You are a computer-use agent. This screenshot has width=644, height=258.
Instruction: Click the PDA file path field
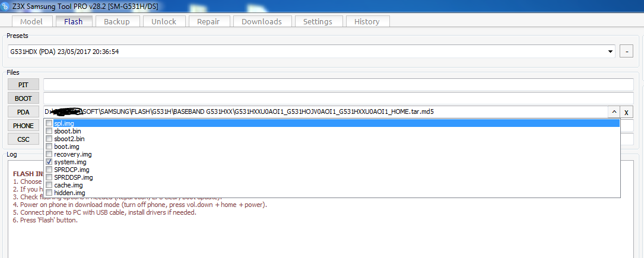tap(325, 112)
